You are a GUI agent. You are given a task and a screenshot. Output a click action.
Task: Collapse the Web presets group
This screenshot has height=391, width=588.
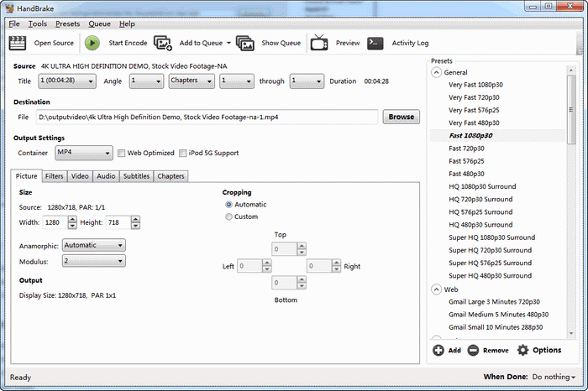point(436,289)
